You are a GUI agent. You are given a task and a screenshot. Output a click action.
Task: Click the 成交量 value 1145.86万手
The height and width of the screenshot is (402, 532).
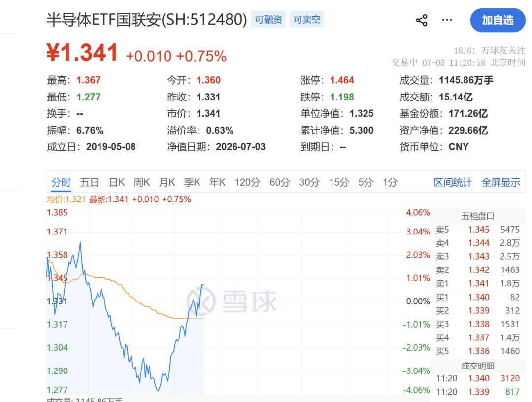466,80
